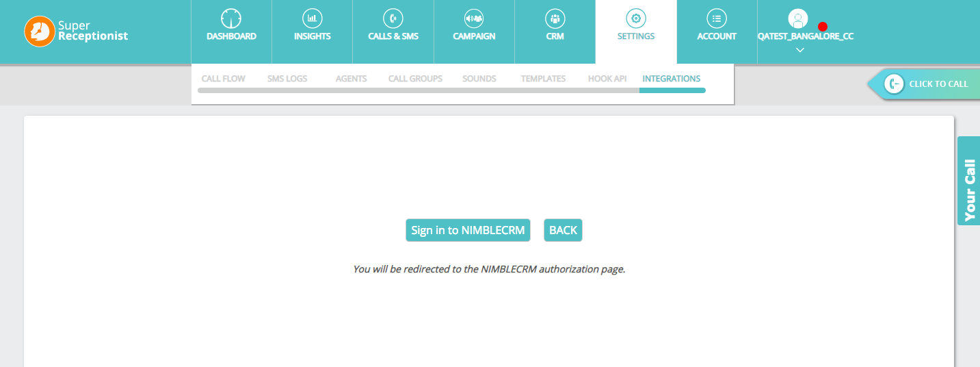Click the QATEST_BANGALORE_CC account name
Viewport: 980px width, 367px height.
[x=806, y=36]
